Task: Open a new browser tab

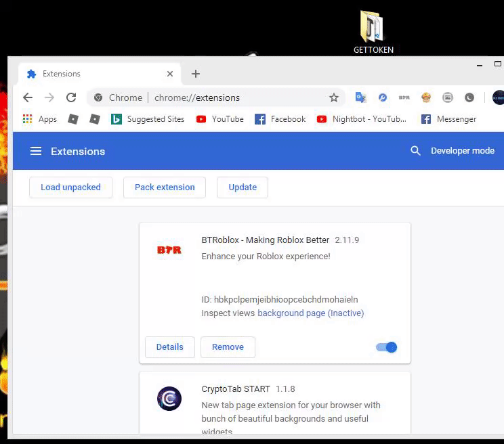Action: pyautogui.click(x=195, y=74)
